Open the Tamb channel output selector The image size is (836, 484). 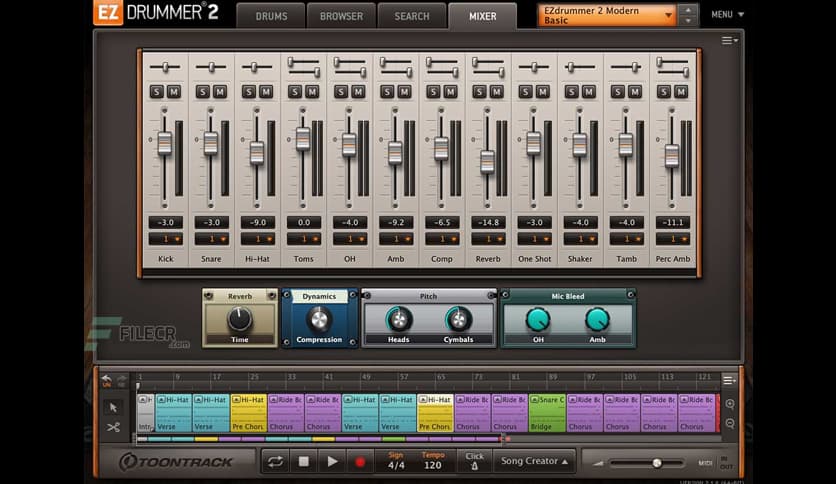point(626,239)
